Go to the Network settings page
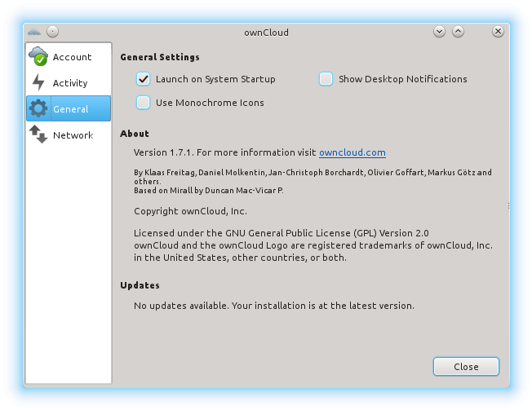532x410 pixels. point(69,134)
